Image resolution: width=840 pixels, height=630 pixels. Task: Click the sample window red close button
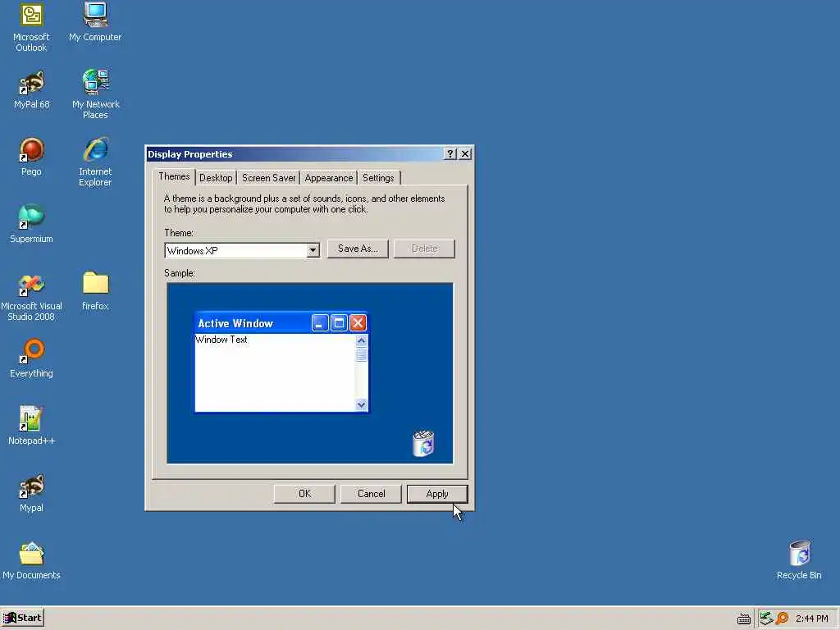click(x=358, y=323)
